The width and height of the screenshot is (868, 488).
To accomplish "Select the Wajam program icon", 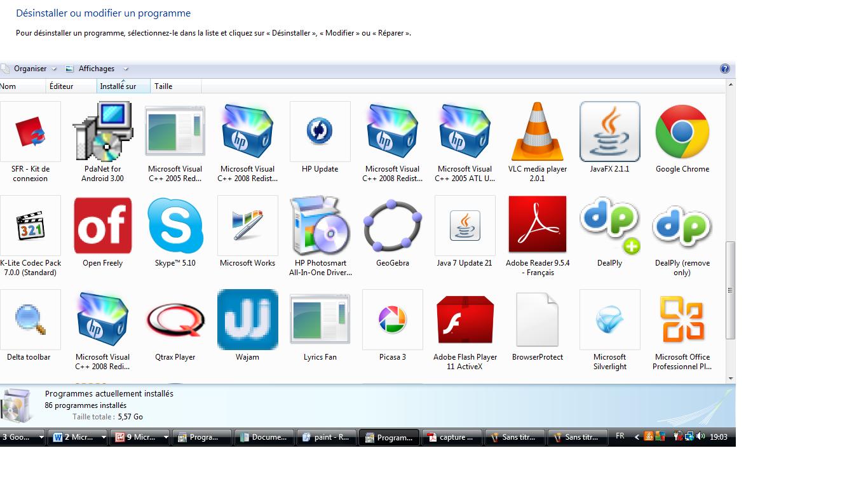I will click(248, 320).
